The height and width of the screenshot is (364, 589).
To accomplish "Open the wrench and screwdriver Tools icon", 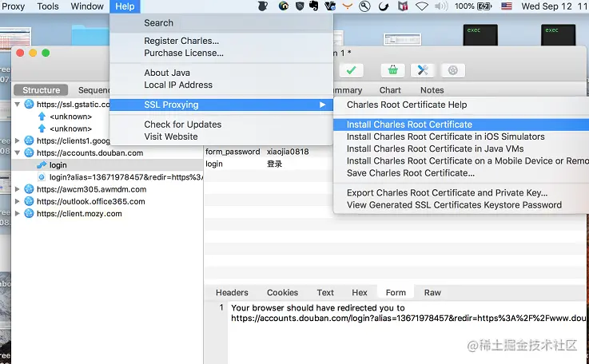I will (423, 70).
